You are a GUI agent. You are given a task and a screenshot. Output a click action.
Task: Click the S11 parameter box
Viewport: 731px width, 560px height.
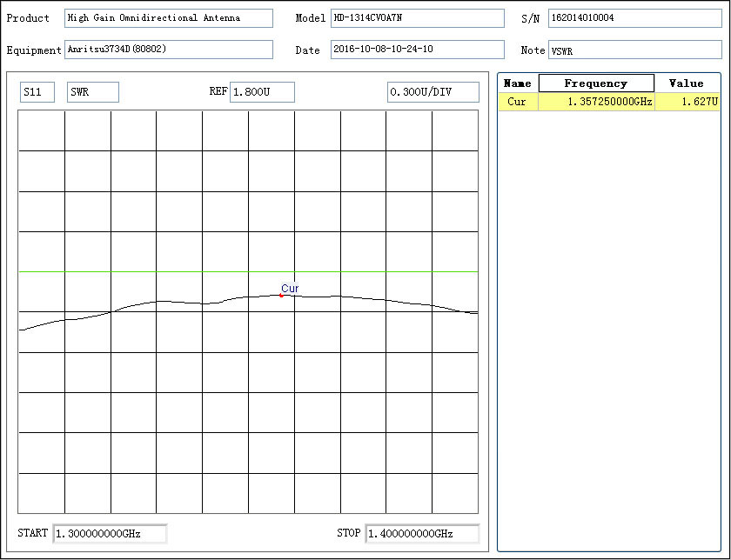pyautogui.click(x=37, y=92)
